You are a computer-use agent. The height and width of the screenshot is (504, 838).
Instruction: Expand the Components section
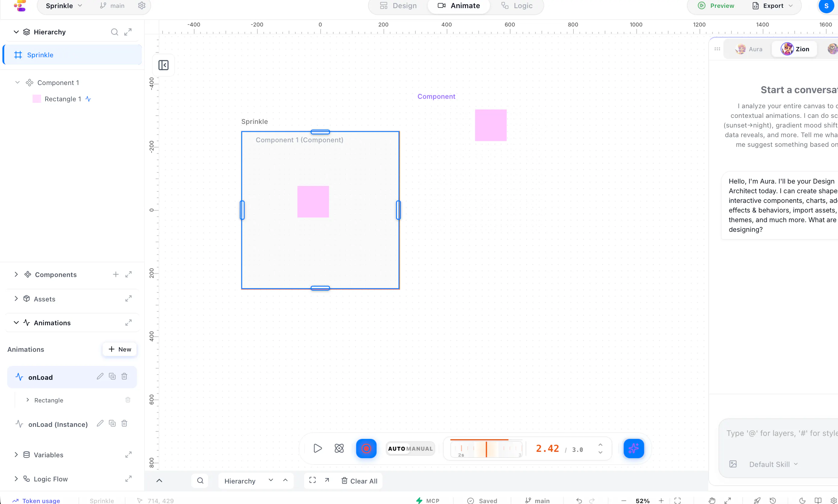(16, 274)
